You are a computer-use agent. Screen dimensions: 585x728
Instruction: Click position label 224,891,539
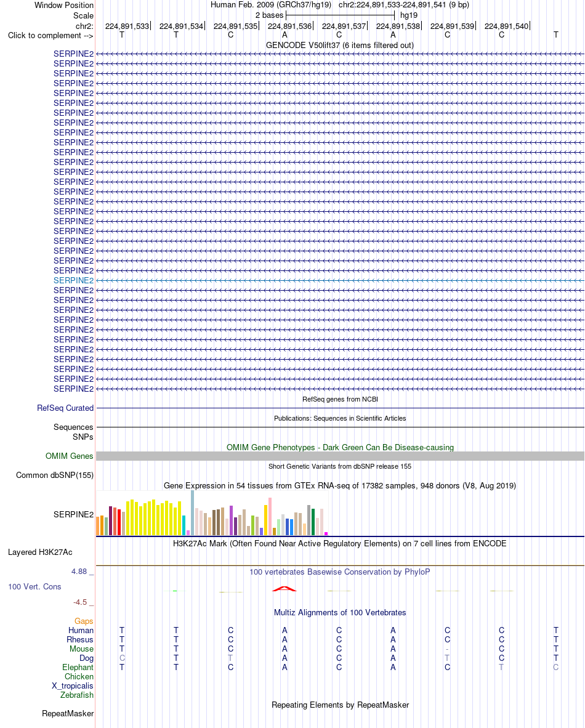pyautogui.click(x=452, y=26)
